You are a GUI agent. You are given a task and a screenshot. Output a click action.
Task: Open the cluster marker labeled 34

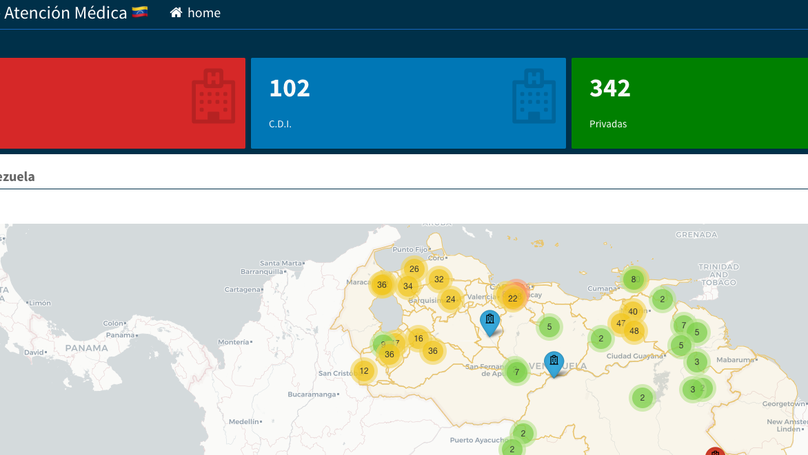pyautogui.click(x=408, y=286)
